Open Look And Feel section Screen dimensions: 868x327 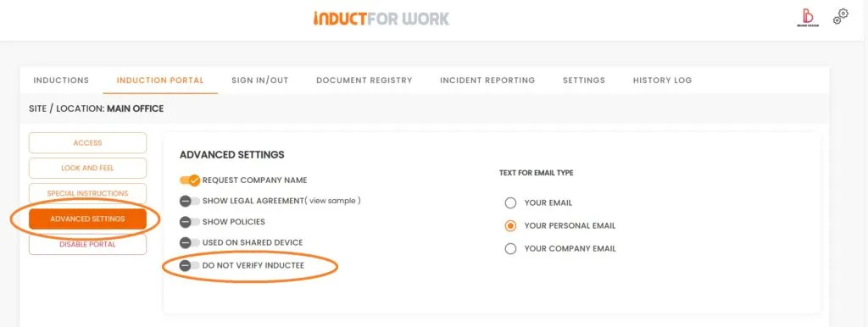tap(87, 169)
